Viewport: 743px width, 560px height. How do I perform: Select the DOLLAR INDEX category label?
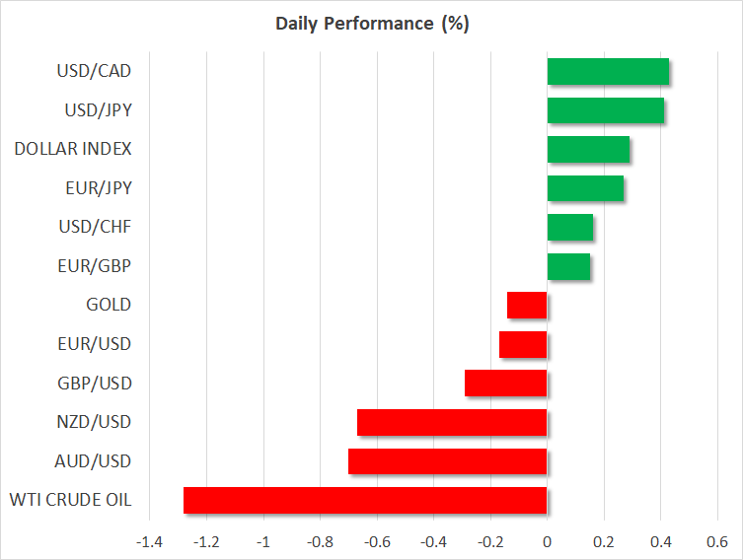(73, 150)
